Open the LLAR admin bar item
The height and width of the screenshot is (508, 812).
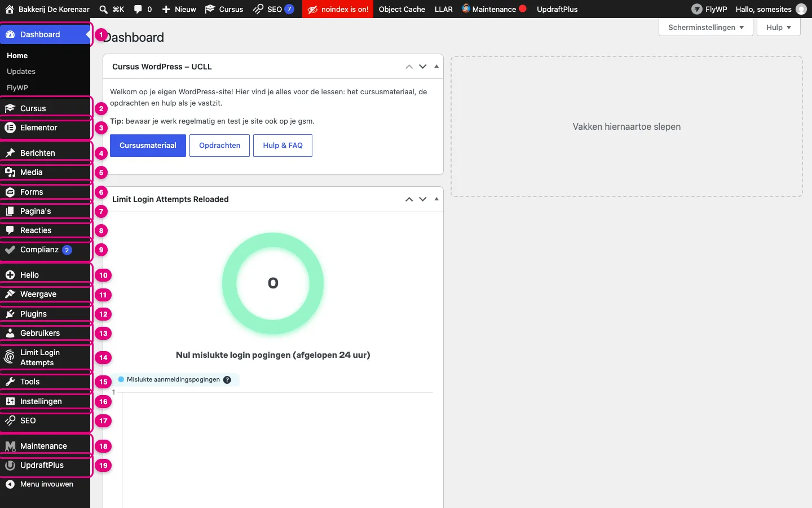[444, 9]
